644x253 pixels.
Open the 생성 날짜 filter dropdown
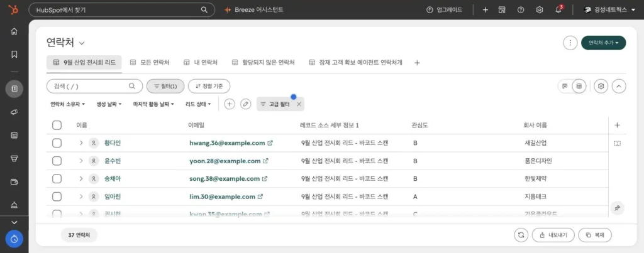click(109, 104)
